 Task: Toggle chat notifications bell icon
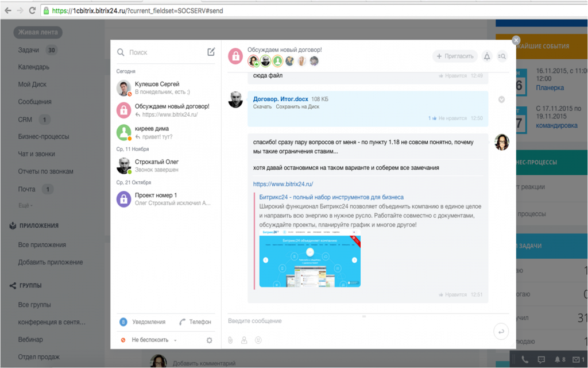coord(487,56)
